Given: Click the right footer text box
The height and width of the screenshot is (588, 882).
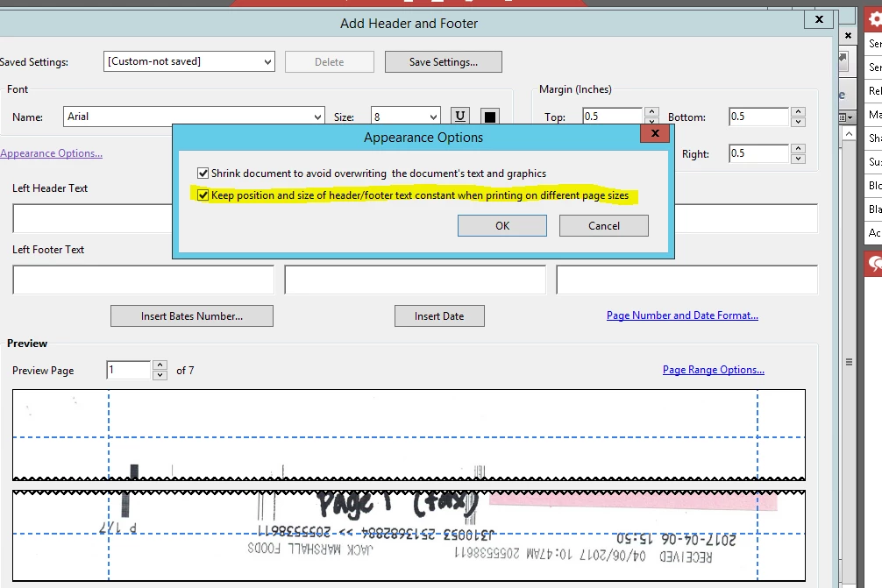Looking at the screenshot, I should point(686,280).
